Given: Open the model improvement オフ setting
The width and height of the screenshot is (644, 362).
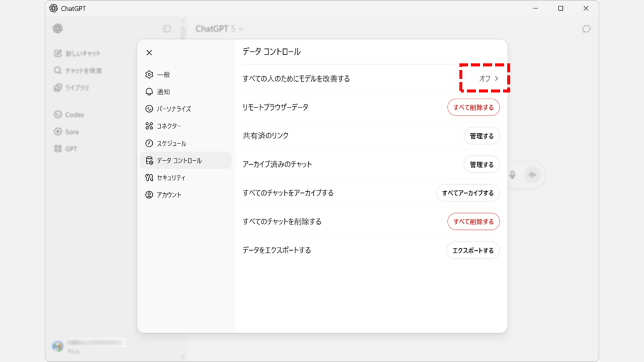Looking at the screenshot, I should (x=489, y=79).
